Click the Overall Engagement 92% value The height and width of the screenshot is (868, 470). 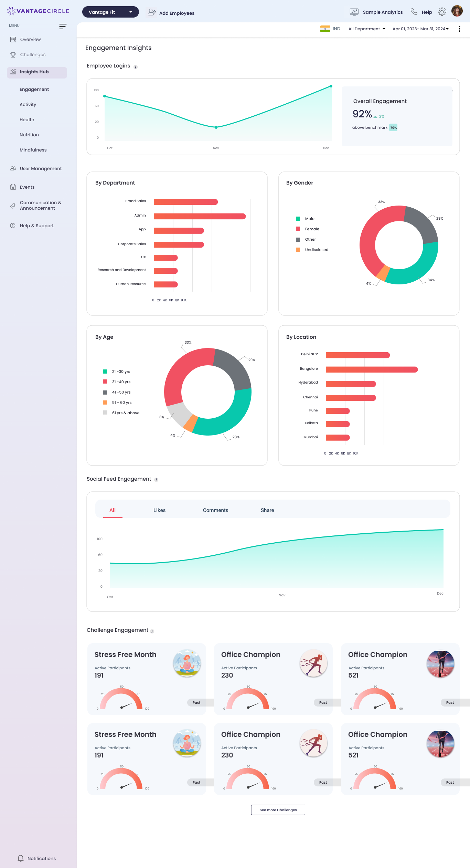pyautogui.click(x=362, y=114)
